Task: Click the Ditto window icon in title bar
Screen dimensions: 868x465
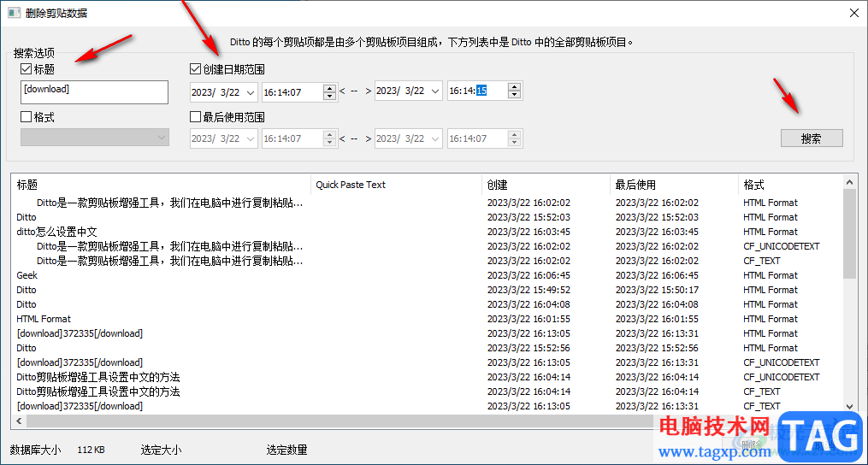Action: click(14, 14)
